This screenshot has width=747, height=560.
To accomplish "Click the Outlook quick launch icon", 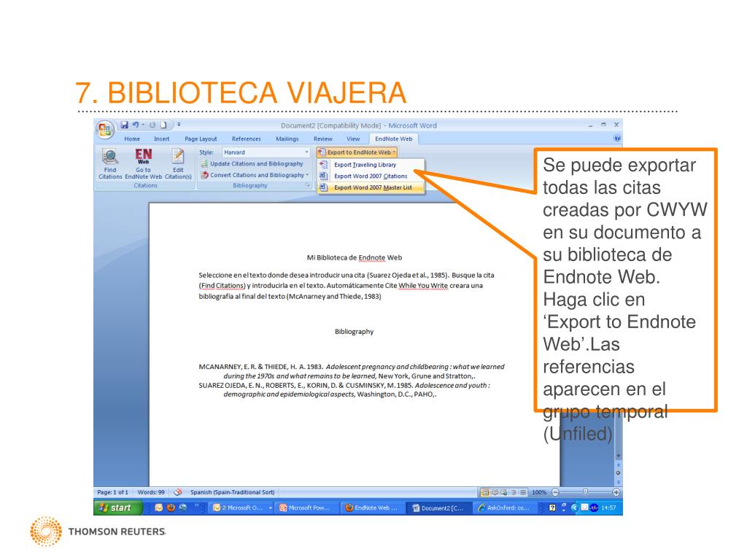I will (x=158, y=508).
